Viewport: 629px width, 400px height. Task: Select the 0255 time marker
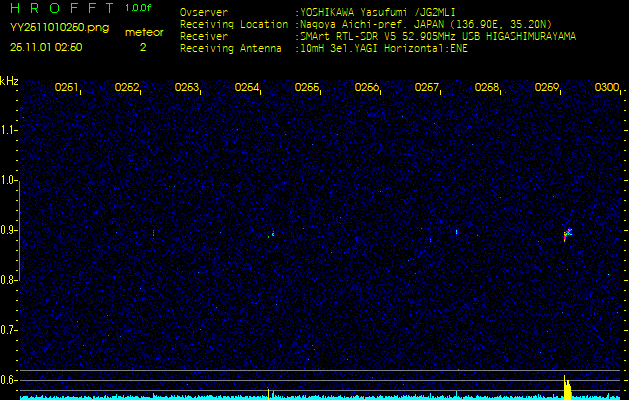[x=307, y=88]
